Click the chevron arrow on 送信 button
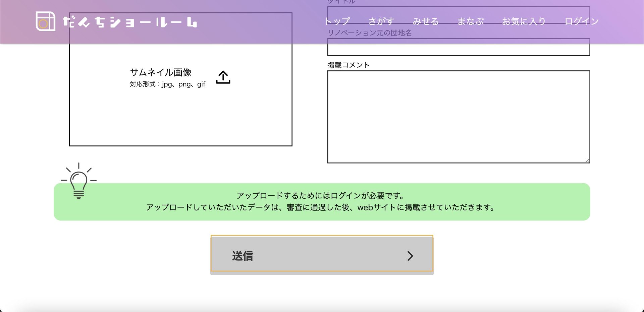The width and height of the screenshot is (644, 312). (x=410, y=256)
